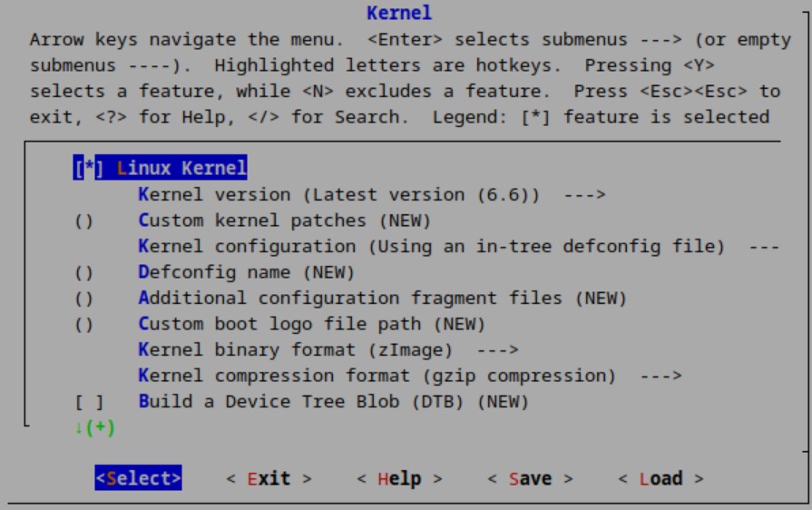Viewport: 812px width, 510px height.
Task: Open Help from the bottom bar
Action: click(x=399, y=478)
